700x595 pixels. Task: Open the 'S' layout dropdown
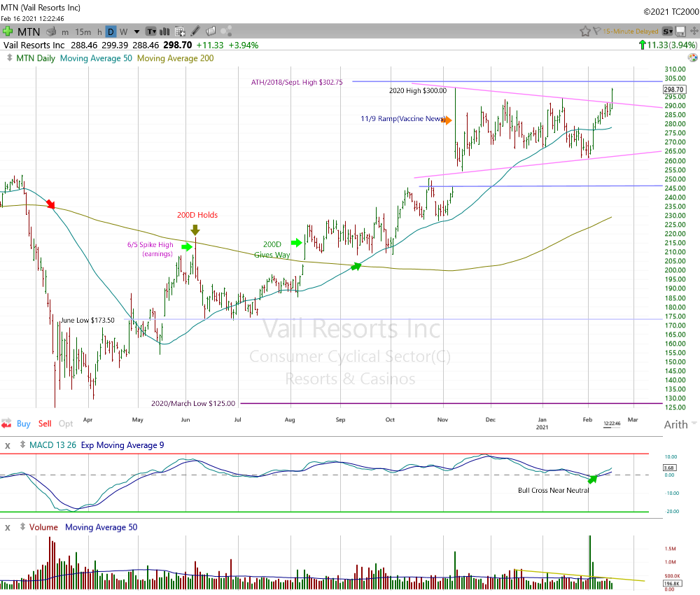[667, 31]
